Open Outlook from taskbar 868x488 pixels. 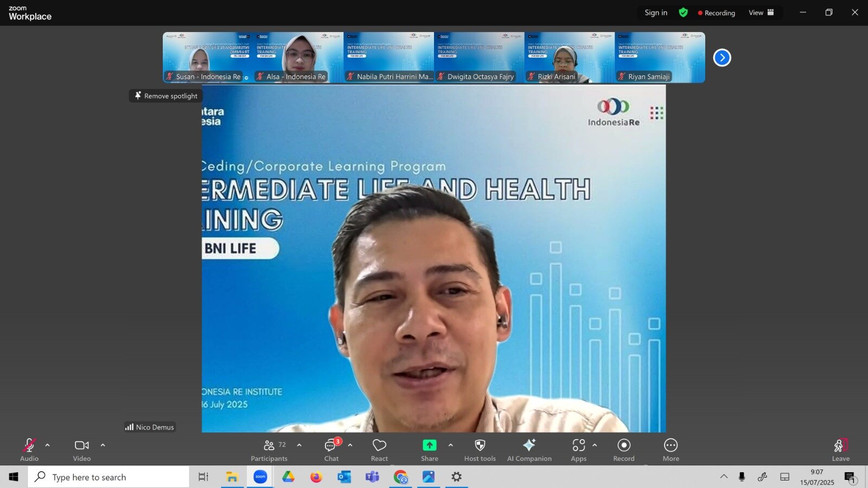pos(344,477)
